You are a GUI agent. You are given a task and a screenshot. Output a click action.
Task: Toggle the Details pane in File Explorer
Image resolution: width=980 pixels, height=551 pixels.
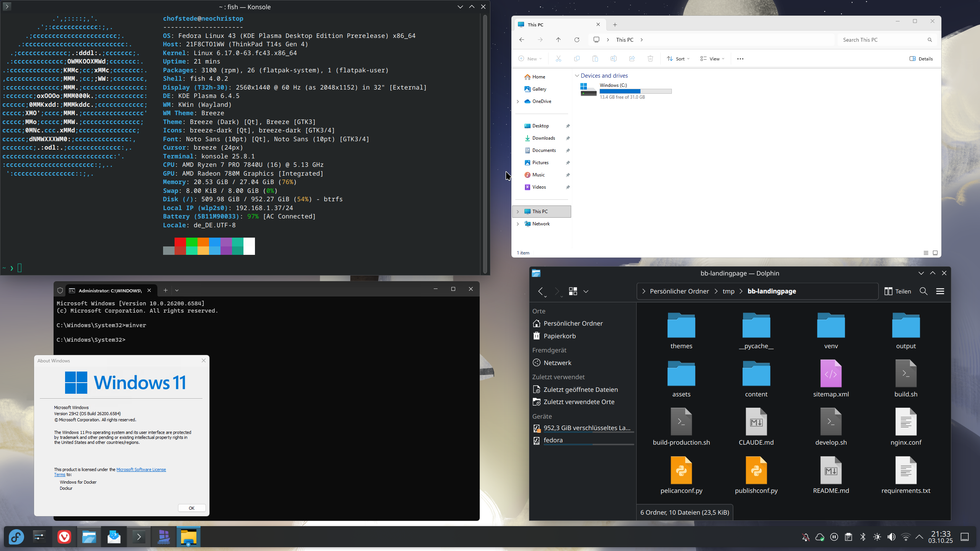[x=921, y=59]
